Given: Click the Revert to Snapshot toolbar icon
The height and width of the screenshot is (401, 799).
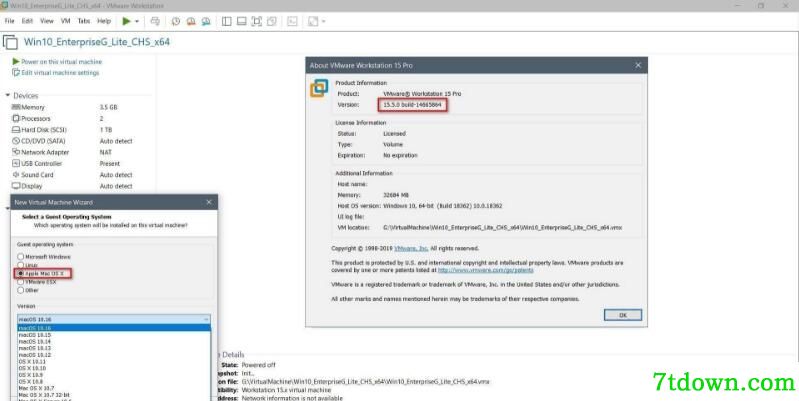Looking at the screenshot, I should 191,21.
